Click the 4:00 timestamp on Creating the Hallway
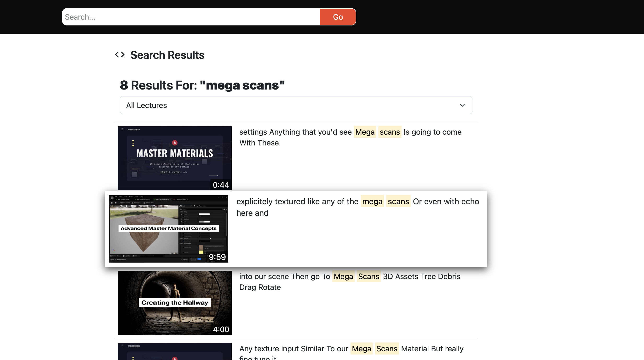This screenshot has width=644, height=360. pos(221,329)
